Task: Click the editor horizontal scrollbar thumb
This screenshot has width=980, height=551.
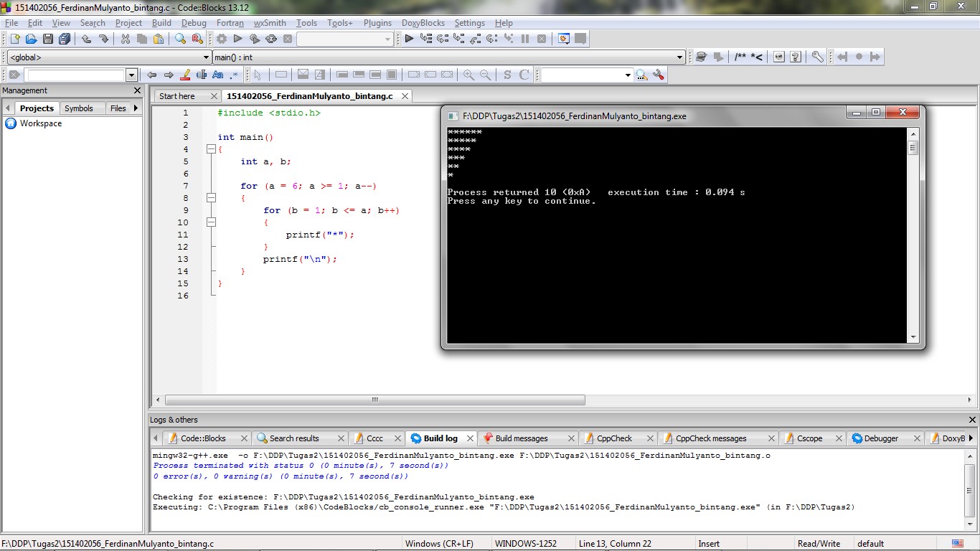Action: pyautogui.click(x=374, y=400)
